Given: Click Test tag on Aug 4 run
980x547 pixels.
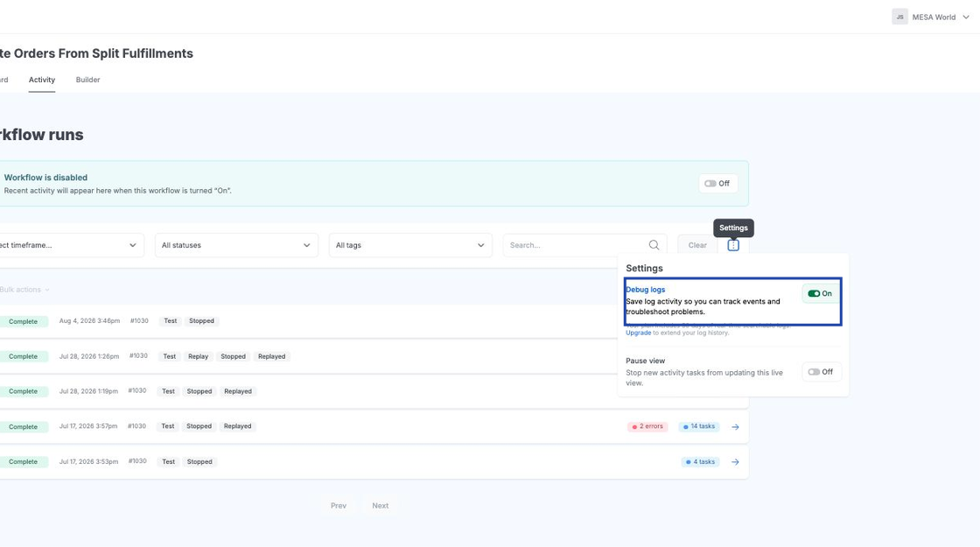Looking at the screenshot, I should coord(170,320).
